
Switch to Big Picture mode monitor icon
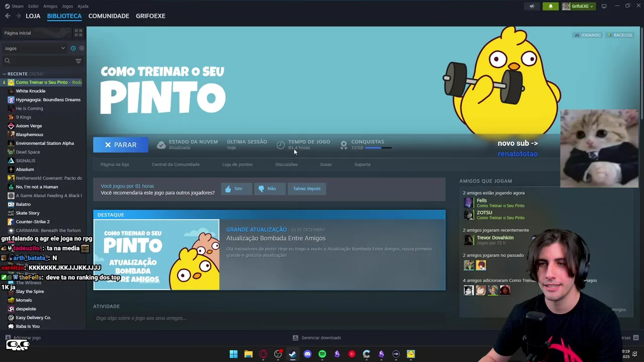604,6
